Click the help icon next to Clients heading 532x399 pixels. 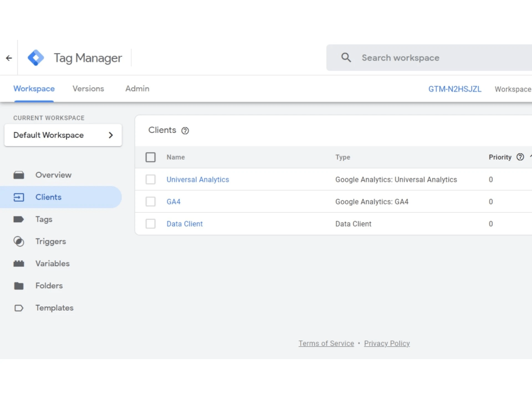tap(185, 131)
